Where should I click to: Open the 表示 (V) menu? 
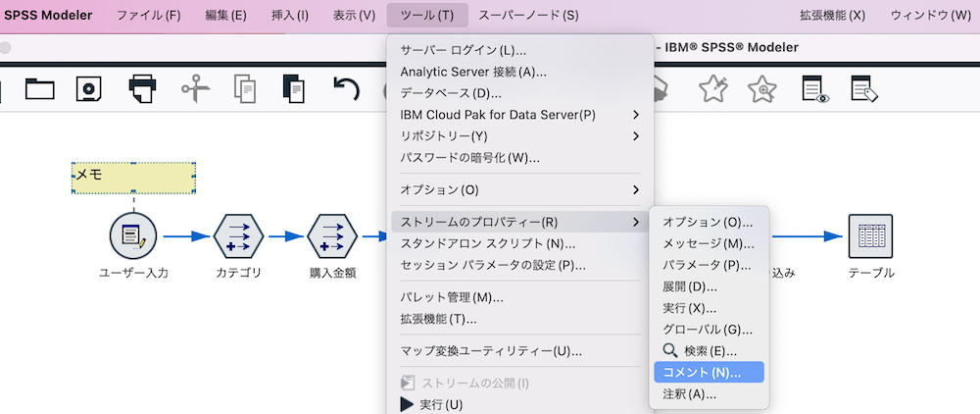[x=354, y=16]
